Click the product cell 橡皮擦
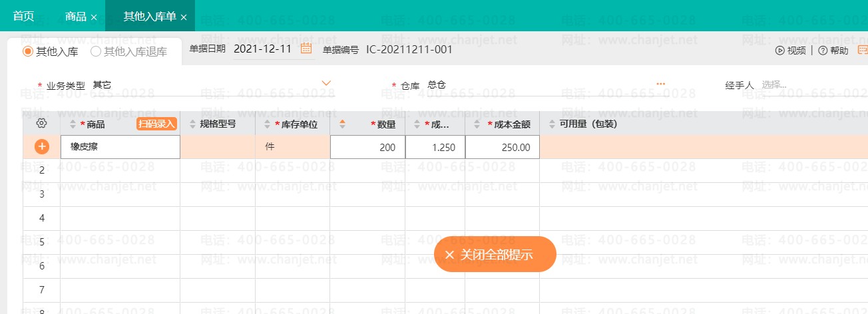 [120, 147]
